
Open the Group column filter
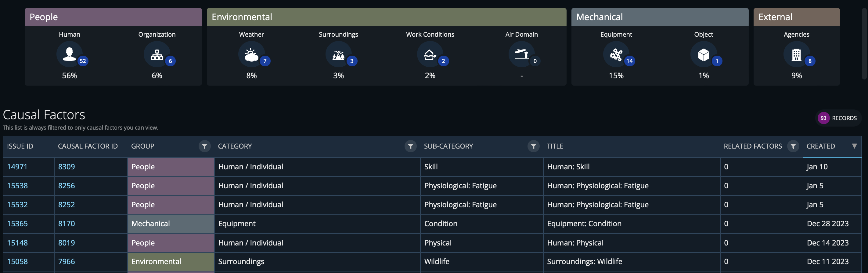point(204,146)
